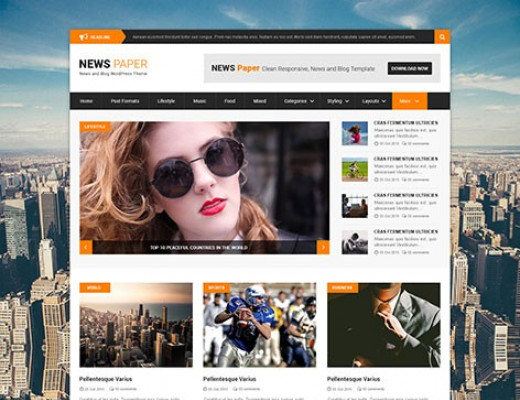This screenshot has height=400, width=520.
Task: Expand the Categories dropdown menu
Action: (299, 101)
